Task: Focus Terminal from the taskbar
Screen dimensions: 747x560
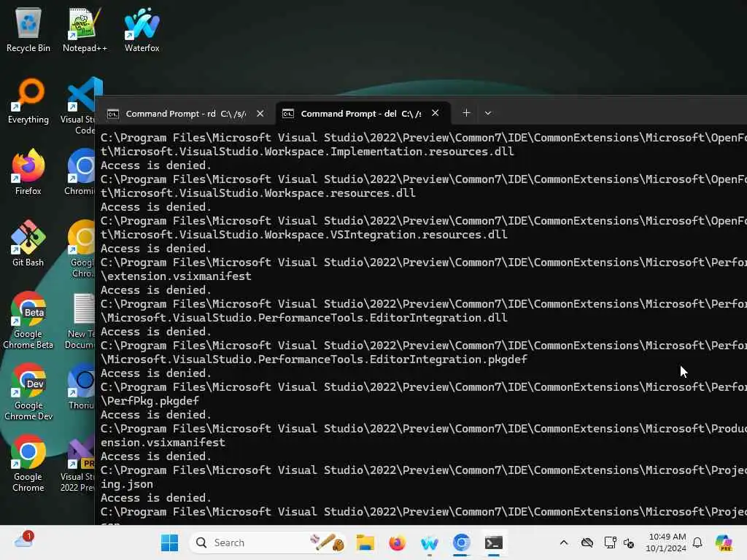Action: coord(494,542)
